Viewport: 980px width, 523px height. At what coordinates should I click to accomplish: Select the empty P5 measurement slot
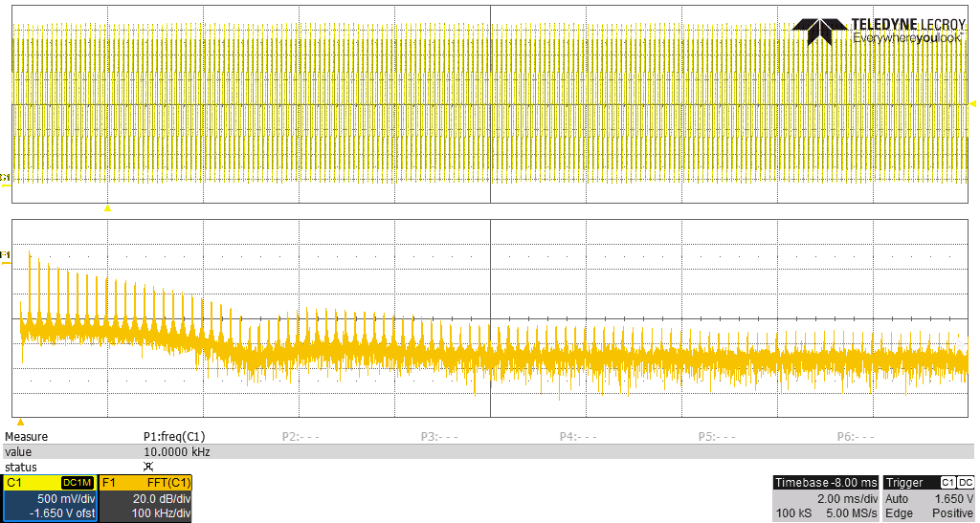(717, 437)
